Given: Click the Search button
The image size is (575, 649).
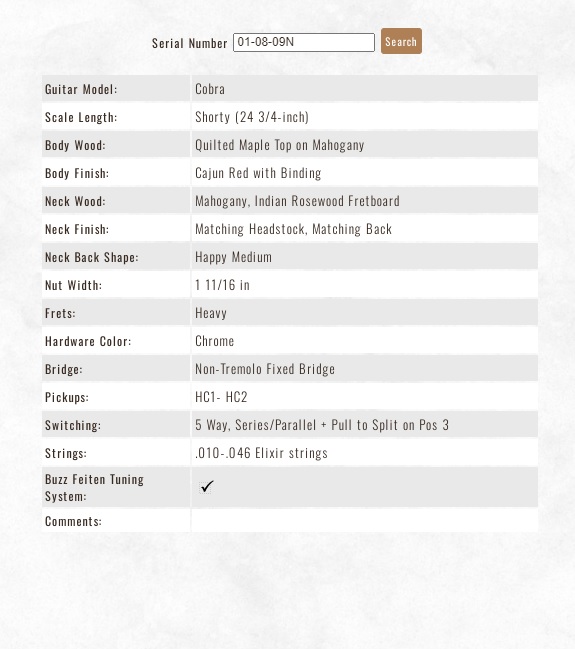Looking at the screenshot, I should [x=401, y=41].
